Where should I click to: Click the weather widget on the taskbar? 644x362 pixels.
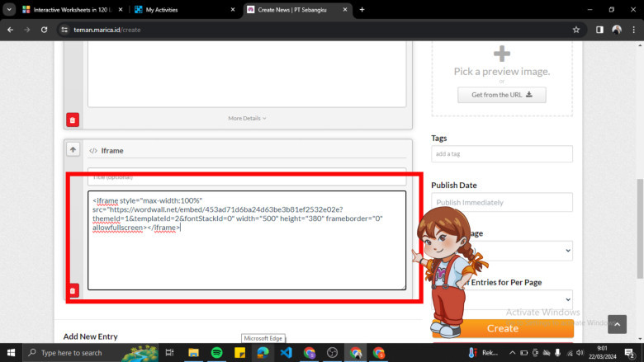pyautogui.click(x=483, y=353)
